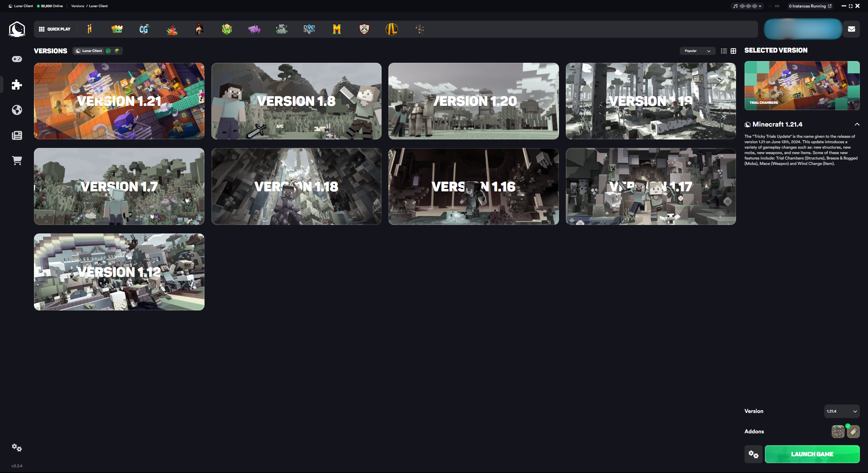Quick play Hypixel server icon
Image resolution: width=868 pixels, height=473 pixels.
tap(90, 29)
